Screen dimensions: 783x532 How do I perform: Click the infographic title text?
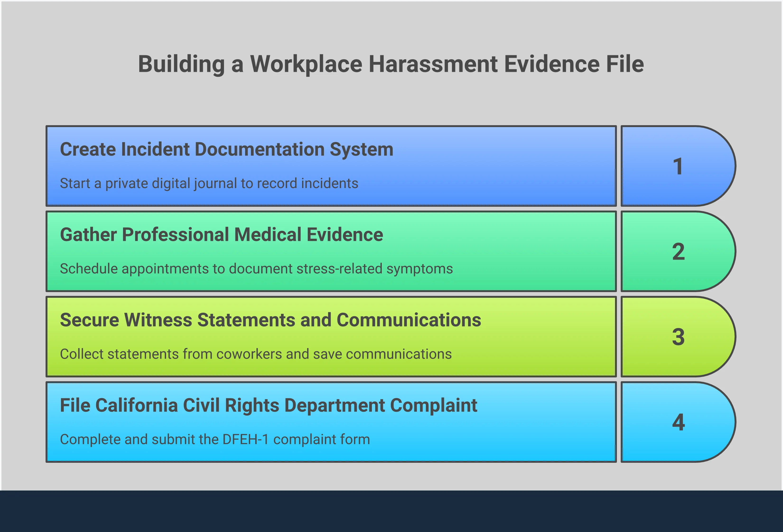(391, 64)
